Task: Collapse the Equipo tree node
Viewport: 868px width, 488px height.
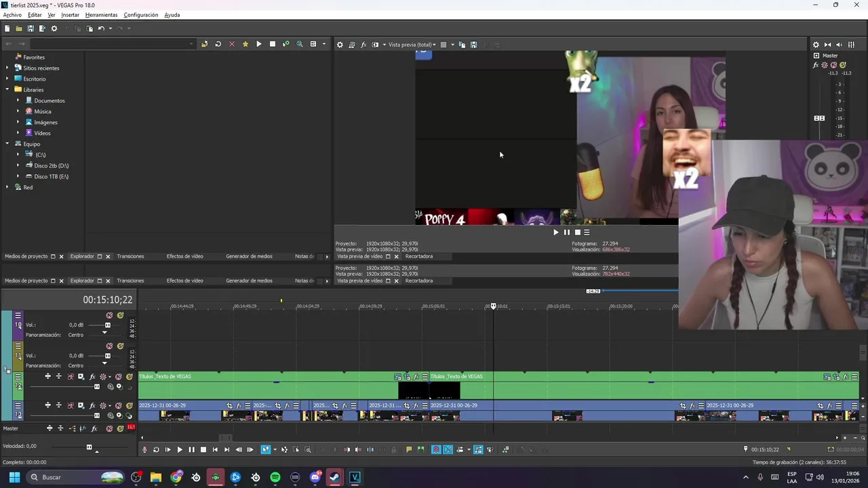Action: [x=7, y=144]
